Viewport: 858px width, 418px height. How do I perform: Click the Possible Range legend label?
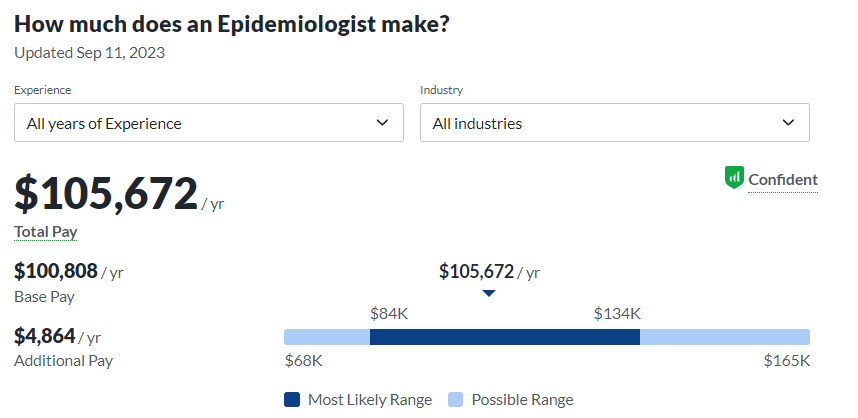point(522,400)
